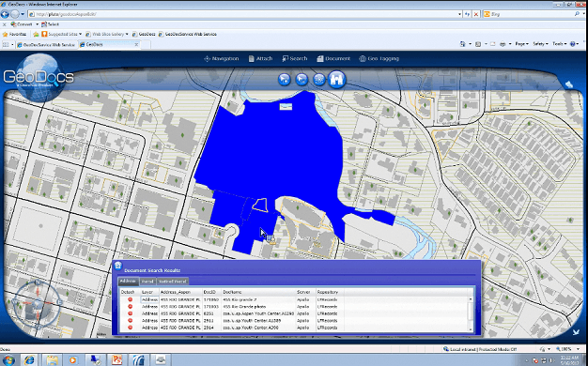Open PowerPoint from the Windows taskbar
Screen dimensions: 588x366
tap(117, 360)
